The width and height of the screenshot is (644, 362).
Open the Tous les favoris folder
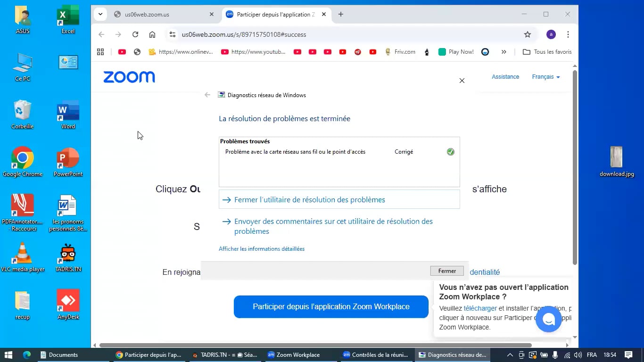click(547, 52)
